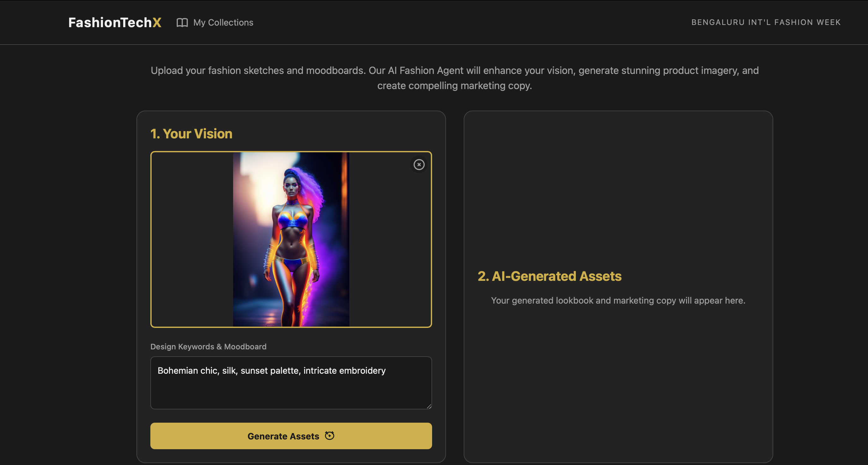Image resolution: width=868 pixels, height=465 pixels.
Task: Click the '2. AI-Generated Assets' heading
Action: pyautogui.click(x=550, y=276)
